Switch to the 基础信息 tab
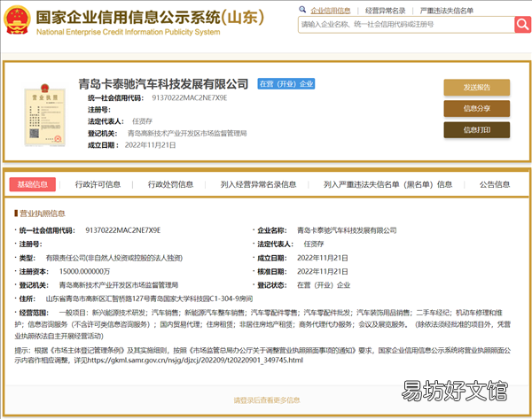532x419 pixels. [33, 184]
